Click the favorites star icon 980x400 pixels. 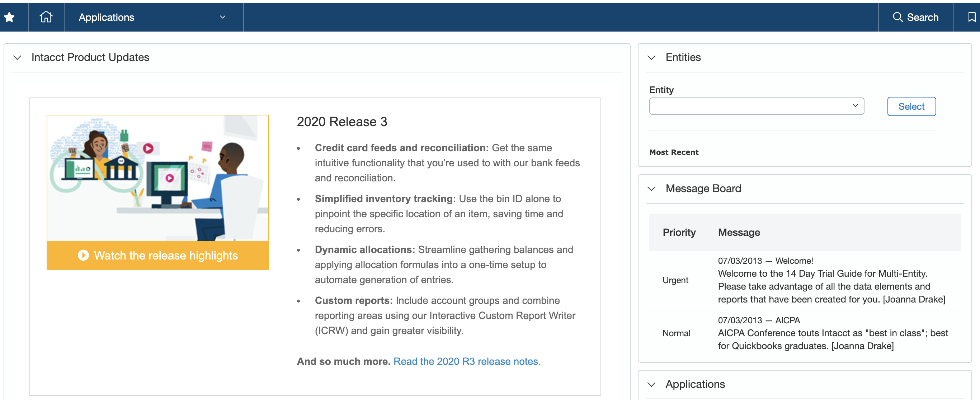[x=9, y=17]
